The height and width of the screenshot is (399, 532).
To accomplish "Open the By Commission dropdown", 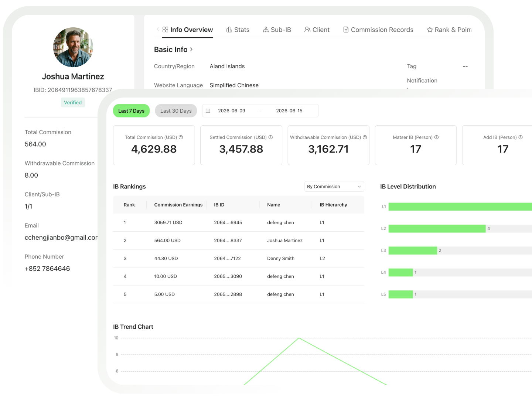I will pos(334,187).
